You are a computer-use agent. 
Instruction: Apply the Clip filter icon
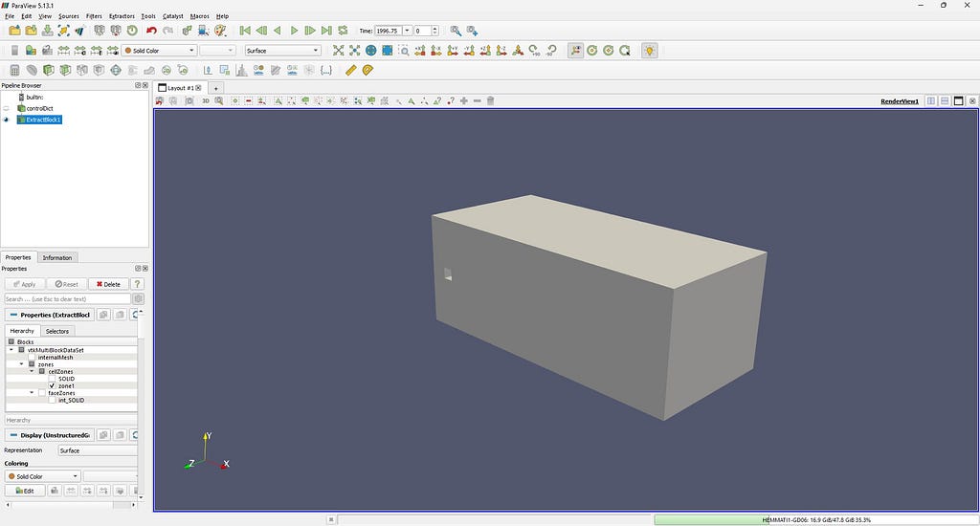point(48,70)
